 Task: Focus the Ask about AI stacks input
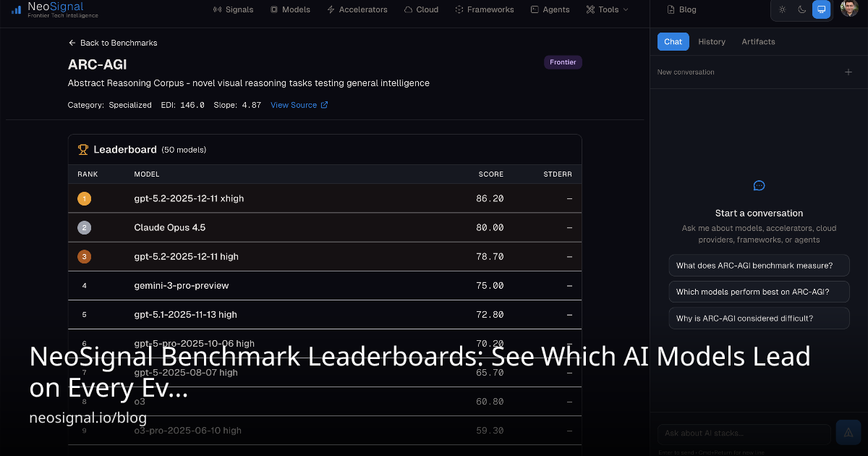[744, 433]
